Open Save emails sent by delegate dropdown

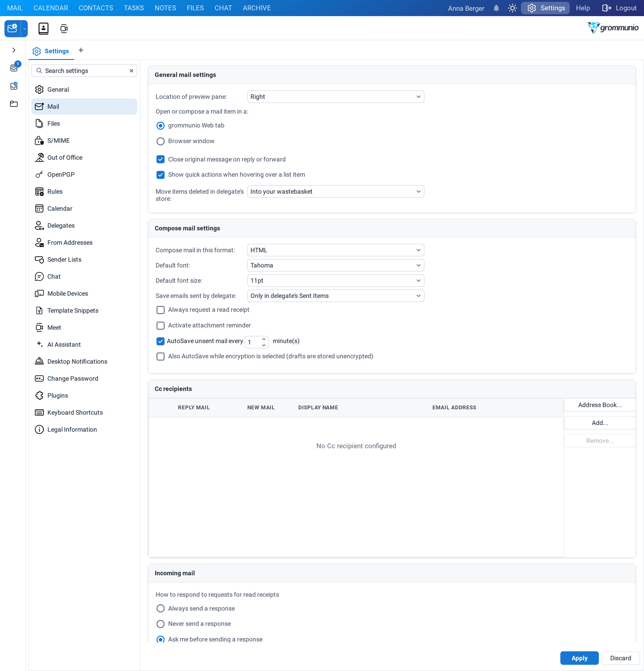335,296
